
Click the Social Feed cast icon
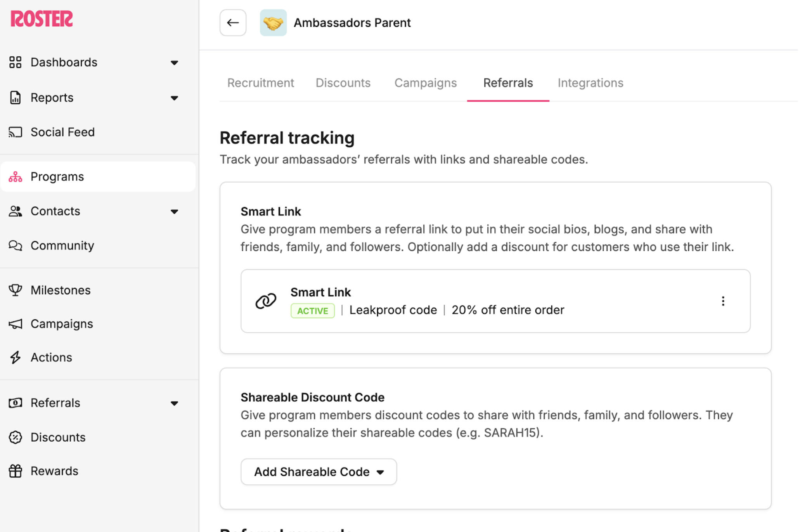pos(16,132)
